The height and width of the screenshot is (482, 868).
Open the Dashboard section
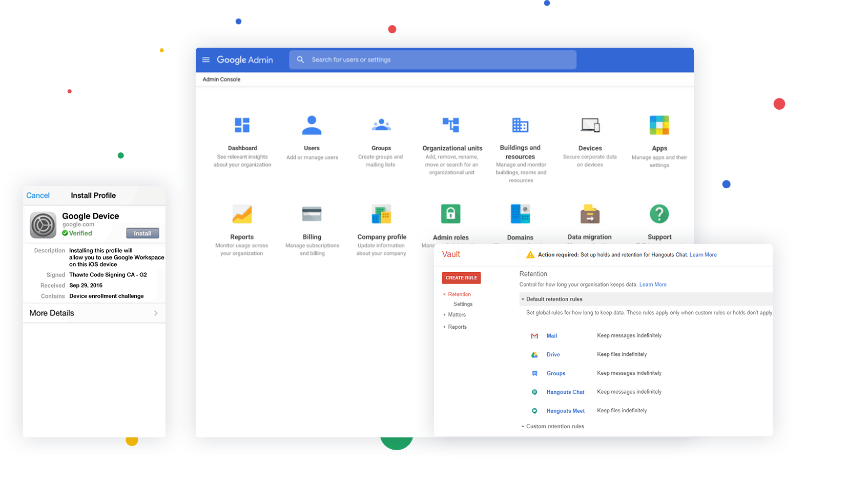pos(242,125)
